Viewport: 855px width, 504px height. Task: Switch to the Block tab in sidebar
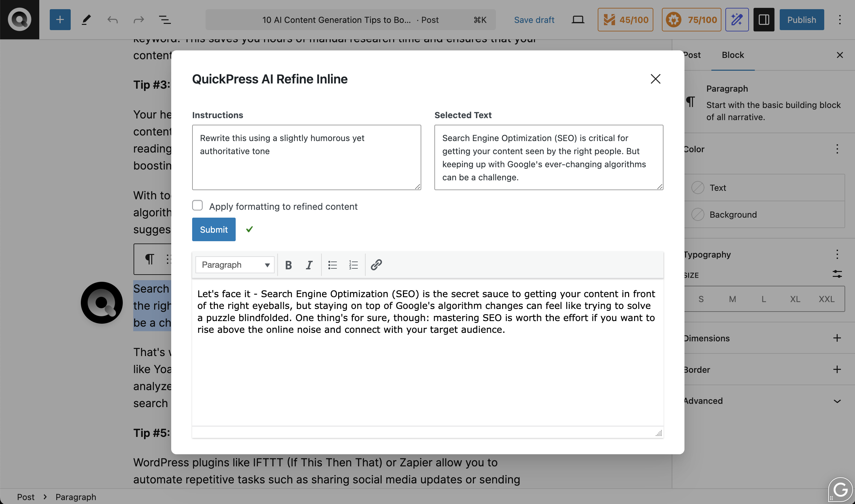pyautogui.click(x=733, y=55)
